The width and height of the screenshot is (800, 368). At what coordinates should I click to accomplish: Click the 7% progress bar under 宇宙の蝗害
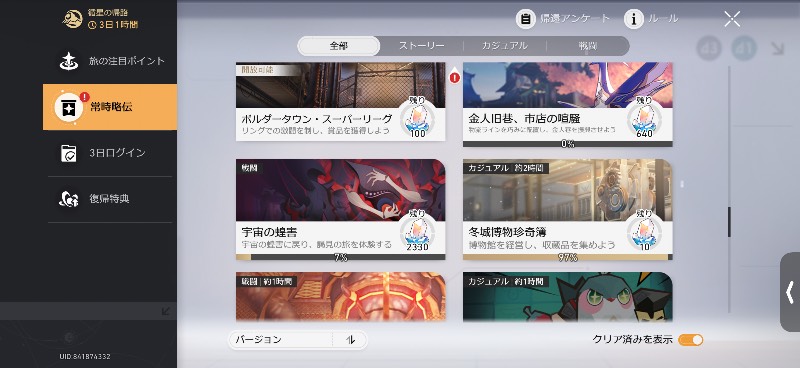(x=340, y=257)
